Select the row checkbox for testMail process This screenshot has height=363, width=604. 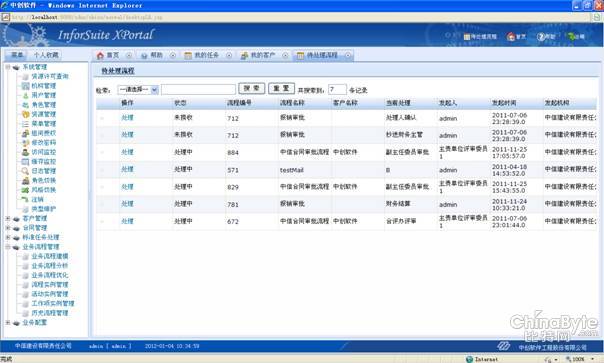(x=102, y=170)
